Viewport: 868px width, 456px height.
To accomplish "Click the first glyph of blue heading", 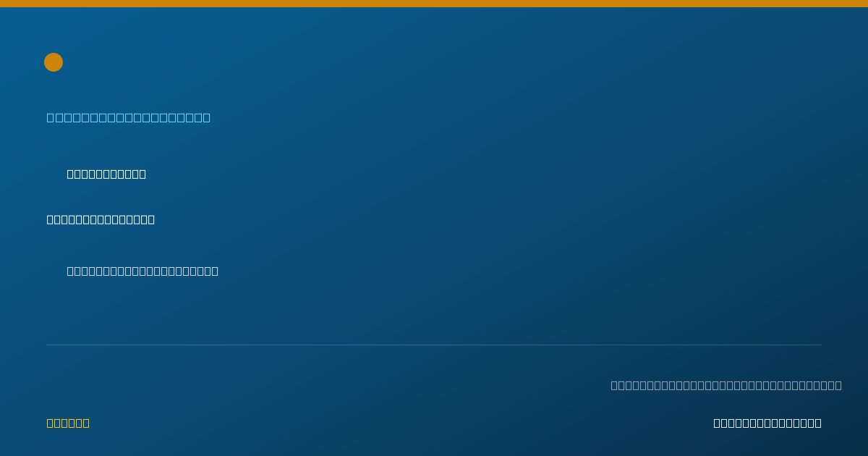I will 50,117.
